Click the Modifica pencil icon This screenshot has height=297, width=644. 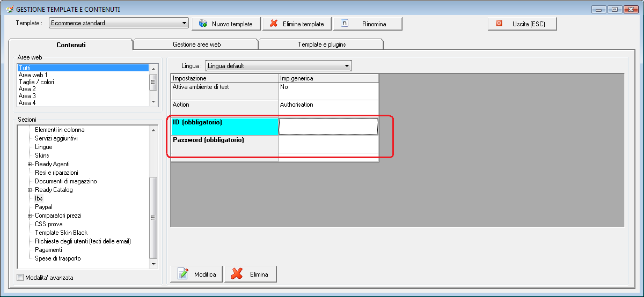point(183,274)
